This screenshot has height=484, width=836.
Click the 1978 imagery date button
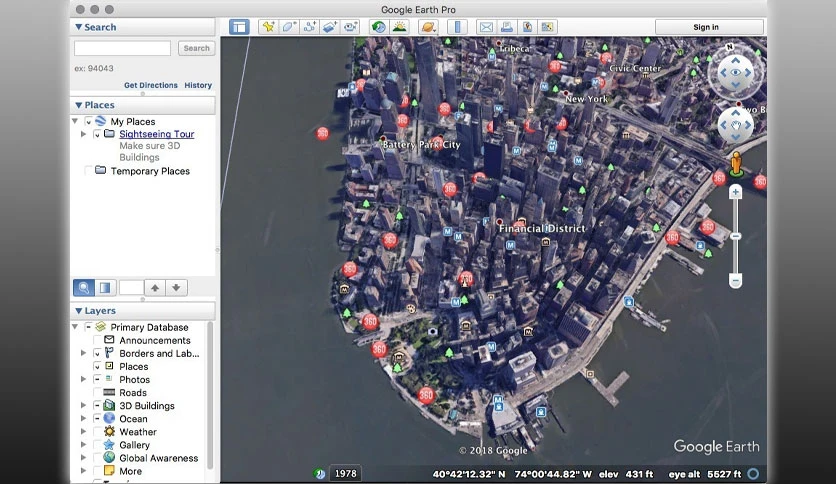click(x=345, y=473)
